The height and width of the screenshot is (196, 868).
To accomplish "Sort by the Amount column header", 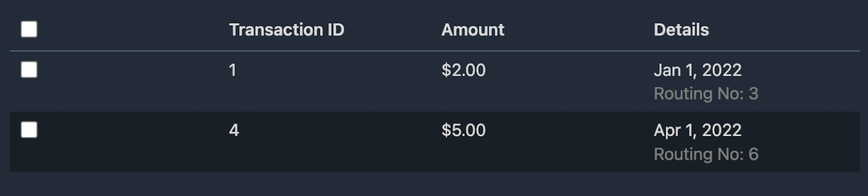I will (473, 30).
